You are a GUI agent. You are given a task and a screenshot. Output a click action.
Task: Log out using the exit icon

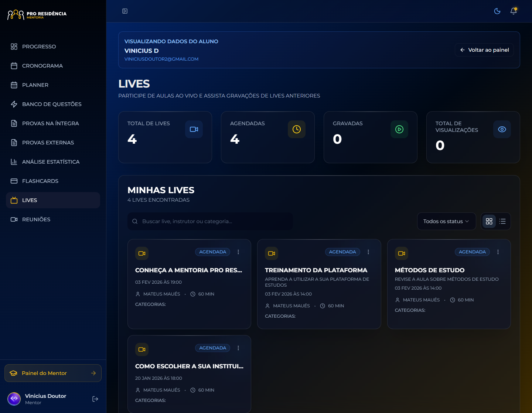tap(95, 399)
